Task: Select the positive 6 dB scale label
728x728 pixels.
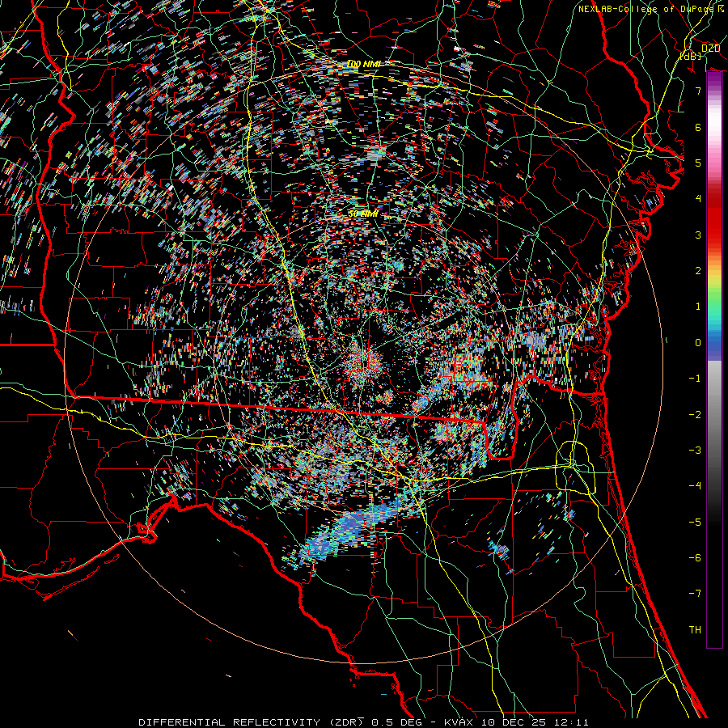Action: [x=698, y=127]
